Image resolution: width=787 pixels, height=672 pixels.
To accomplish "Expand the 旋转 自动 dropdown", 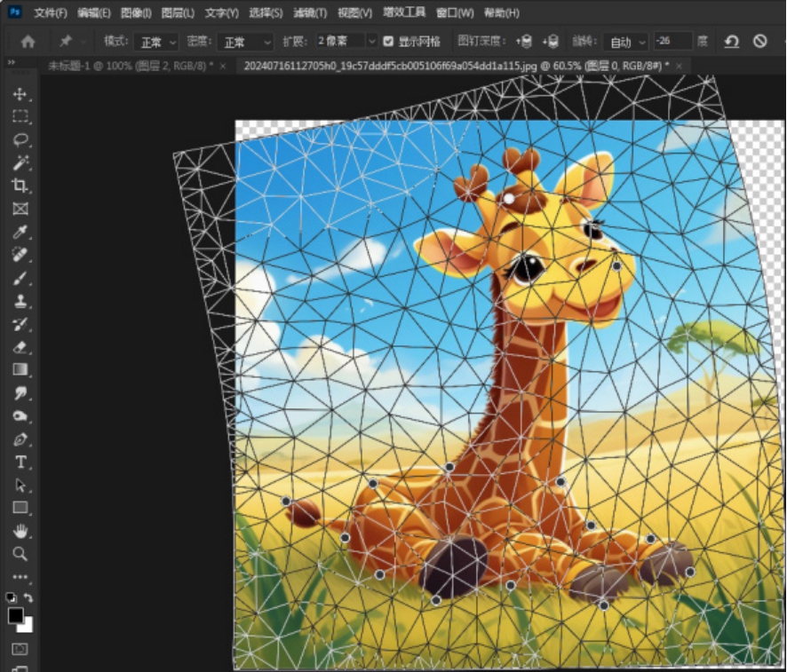I will pyautogui.click(x=626, y=42).
